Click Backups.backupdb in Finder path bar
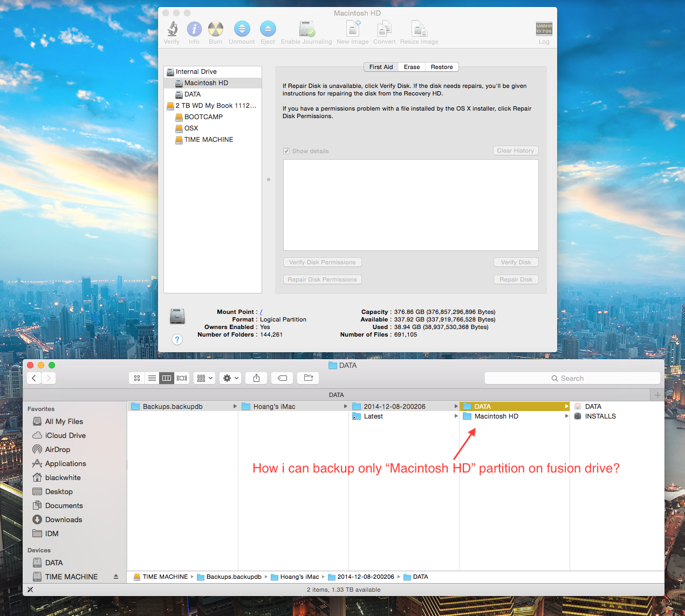The height and width of the screenshot is (616, 685). (229, 577)
